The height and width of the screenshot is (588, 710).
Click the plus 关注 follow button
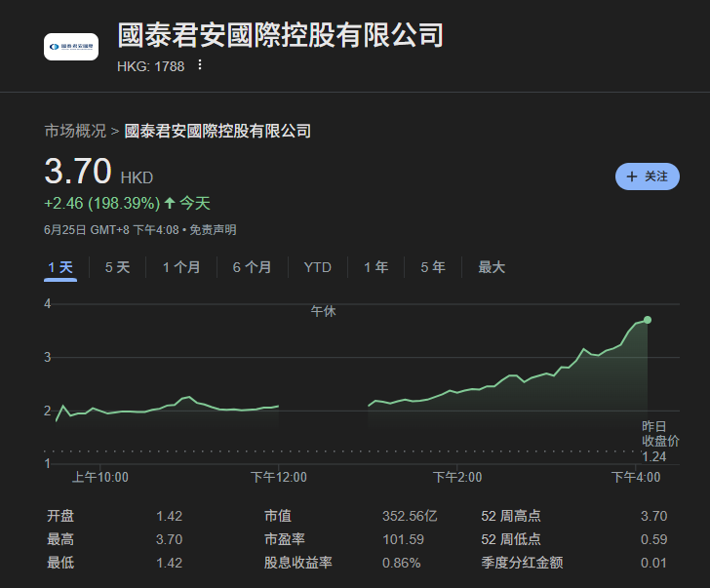tap(648, 176)
